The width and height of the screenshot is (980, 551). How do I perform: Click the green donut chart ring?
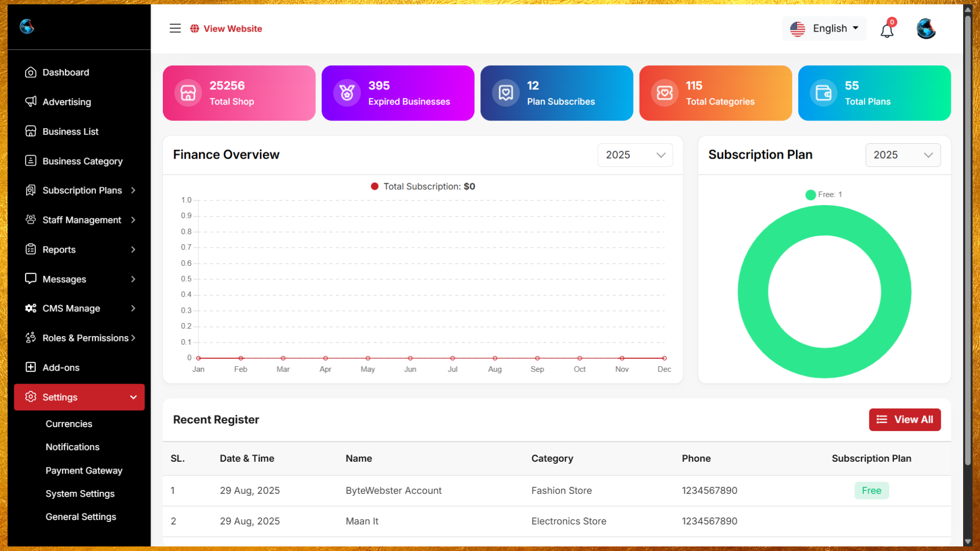pos(752,292)
